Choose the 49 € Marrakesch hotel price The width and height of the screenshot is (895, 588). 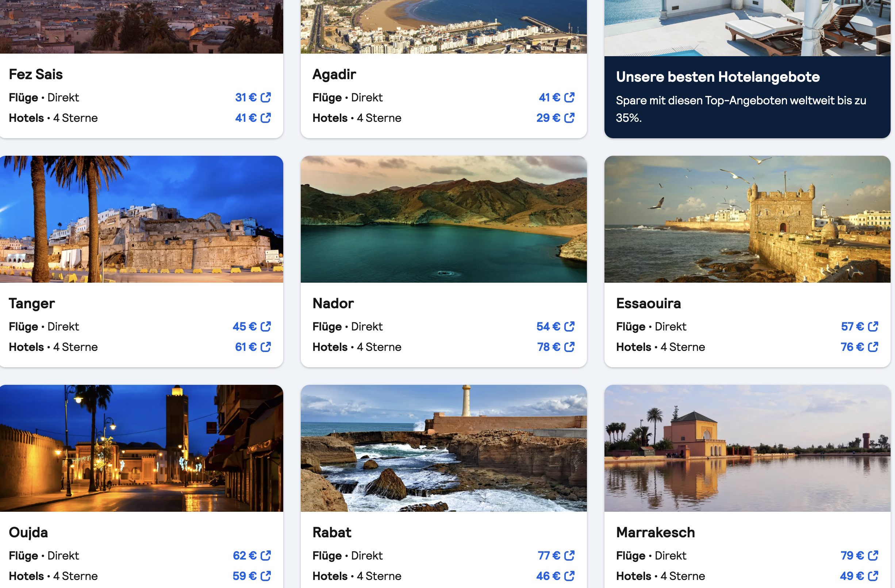click(852, 575)
